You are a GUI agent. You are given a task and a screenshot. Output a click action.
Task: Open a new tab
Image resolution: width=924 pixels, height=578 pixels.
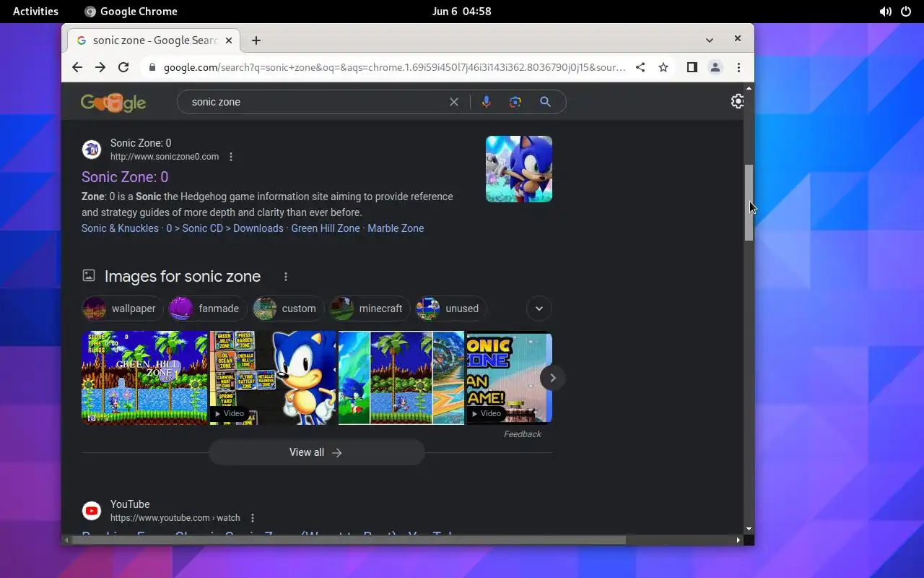256,40
